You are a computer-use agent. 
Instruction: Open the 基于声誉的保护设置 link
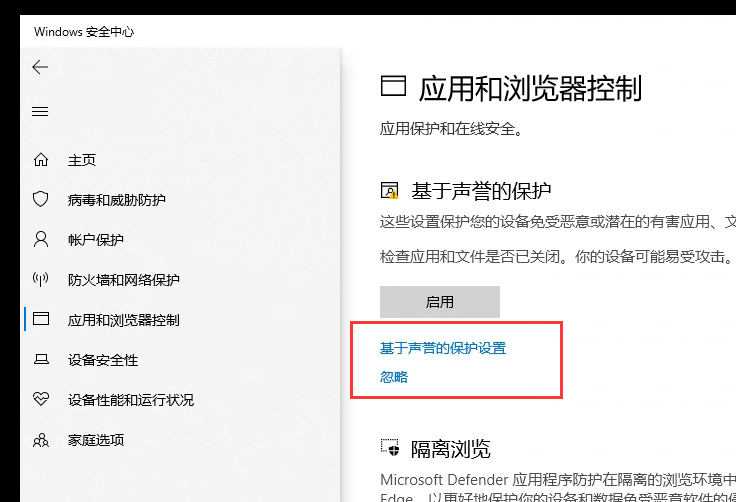tap(443, 348)
